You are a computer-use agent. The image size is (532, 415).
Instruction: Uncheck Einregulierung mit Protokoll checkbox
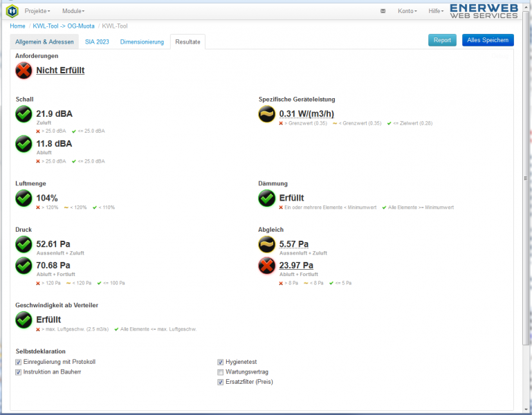19,362
